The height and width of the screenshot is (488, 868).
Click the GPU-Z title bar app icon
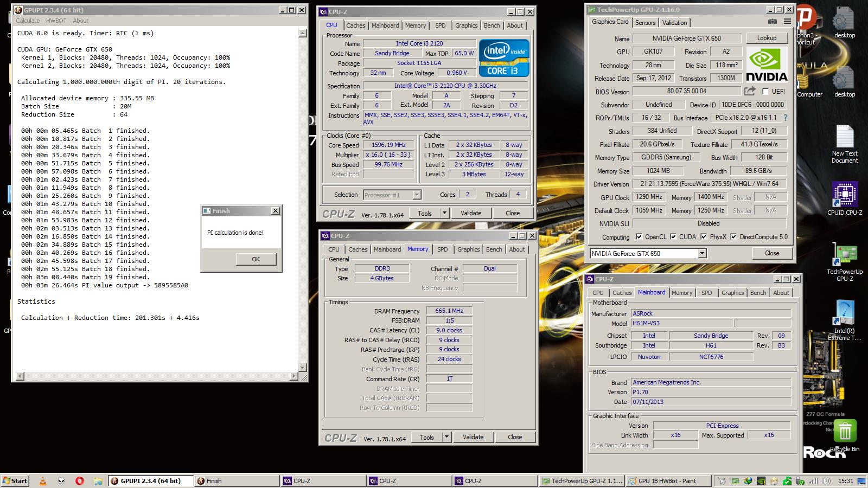[x=591, y=10]
